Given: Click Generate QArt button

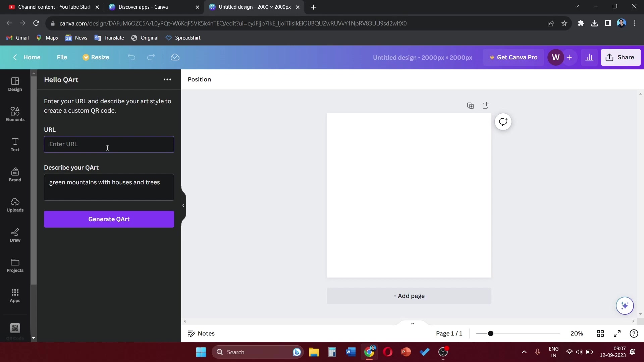Looking at the screenshot, I should (x=109, y=219).
